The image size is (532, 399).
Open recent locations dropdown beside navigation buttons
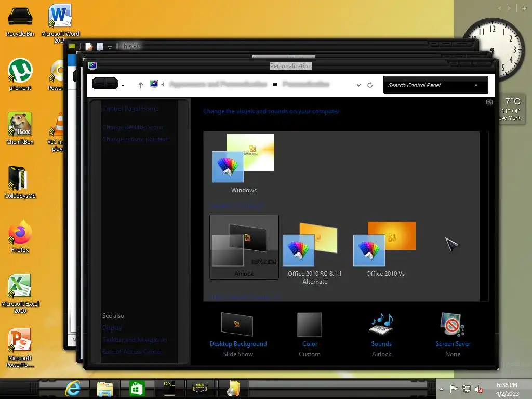pyautogui.click(x=123, y=85)
